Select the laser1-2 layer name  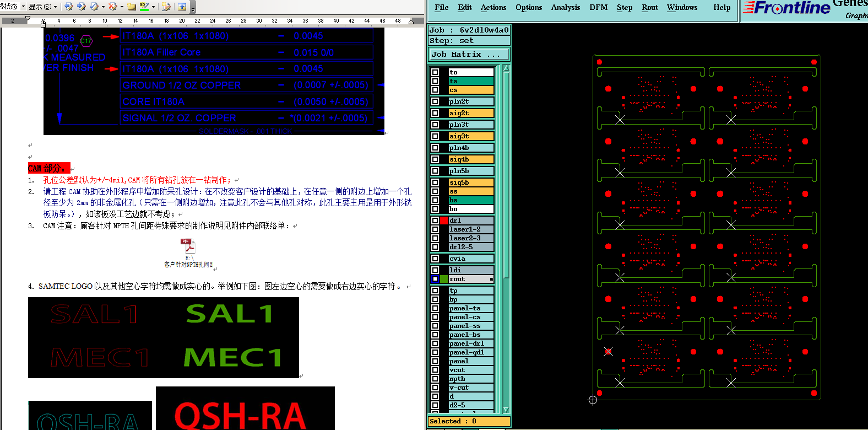click(x=471, y=229)
